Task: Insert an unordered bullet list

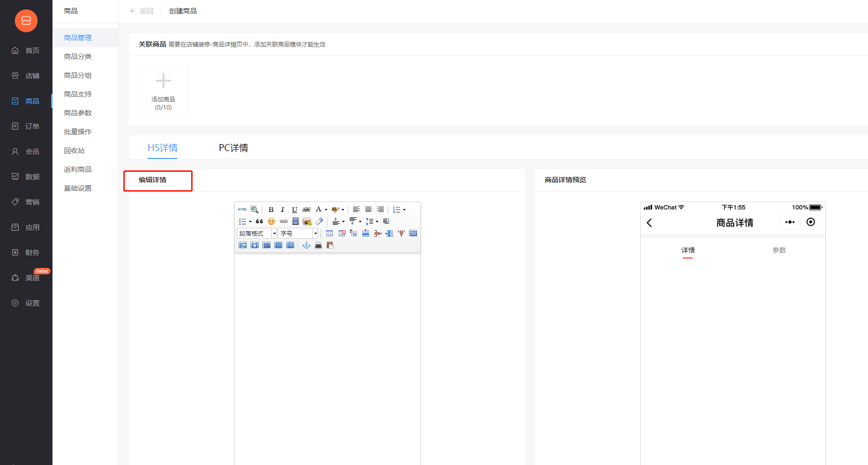Action: 243,221
